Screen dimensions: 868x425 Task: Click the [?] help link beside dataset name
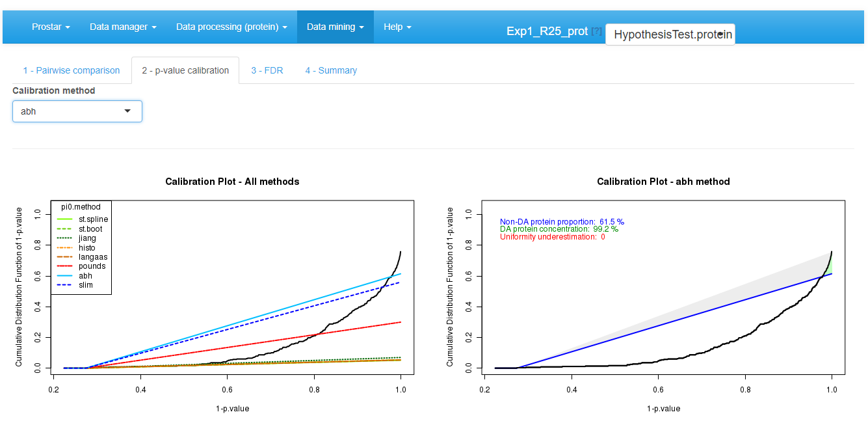pos(596,31)
